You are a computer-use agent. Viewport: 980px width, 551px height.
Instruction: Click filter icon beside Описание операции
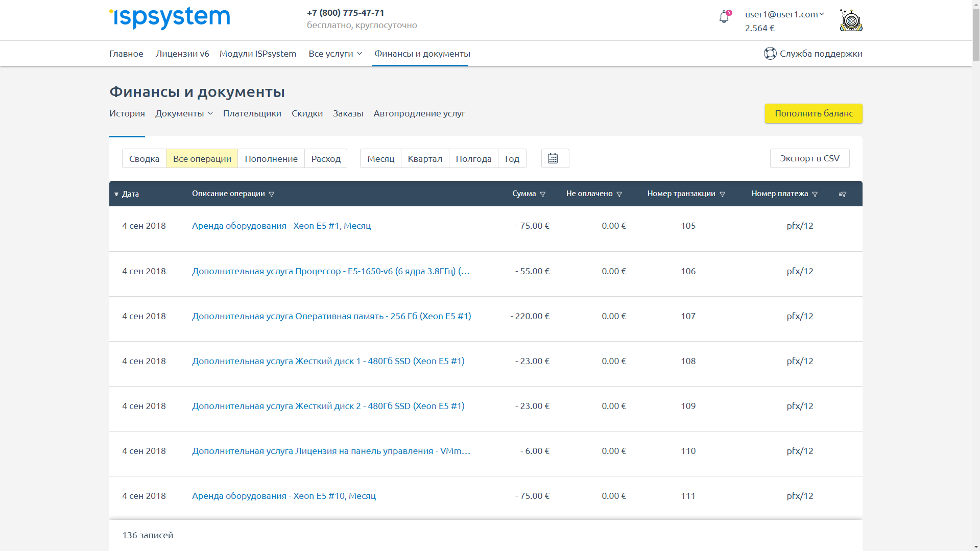[x=272, y=194]
